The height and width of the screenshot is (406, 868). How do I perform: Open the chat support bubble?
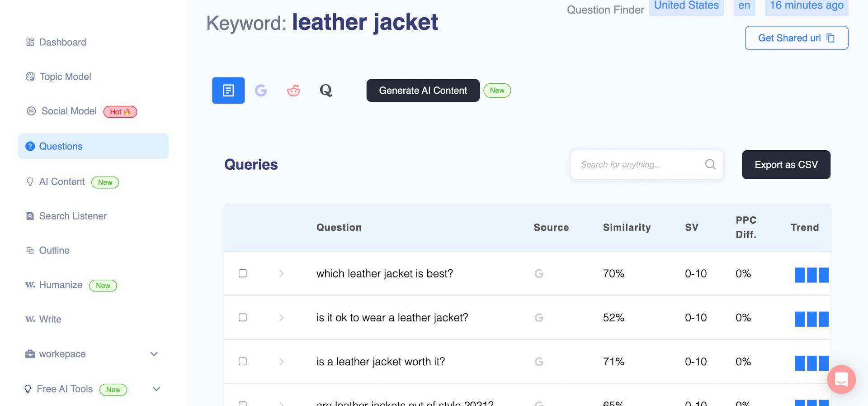click(841, 379)
